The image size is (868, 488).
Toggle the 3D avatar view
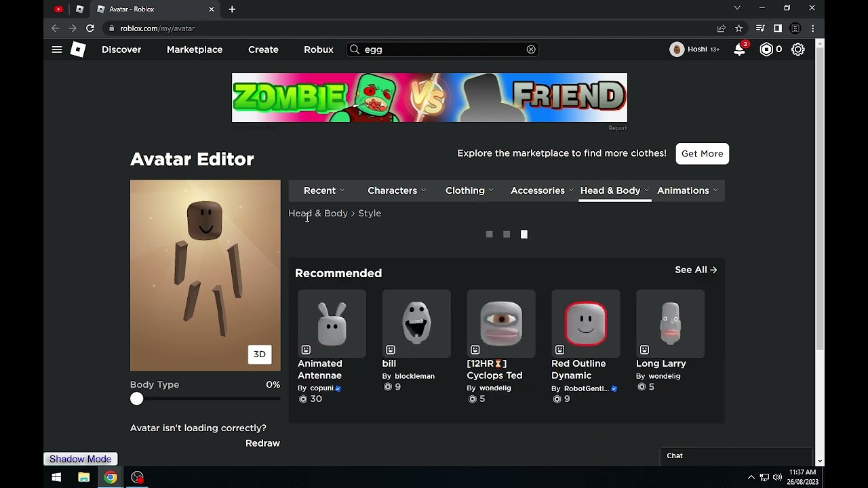(x=260, y=354)
